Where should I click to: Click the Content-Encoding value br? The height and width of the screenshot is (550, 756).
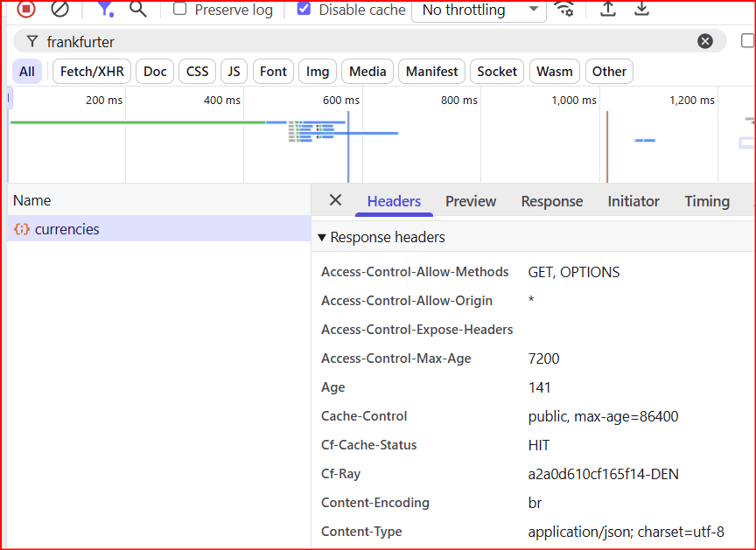[535, 504]
